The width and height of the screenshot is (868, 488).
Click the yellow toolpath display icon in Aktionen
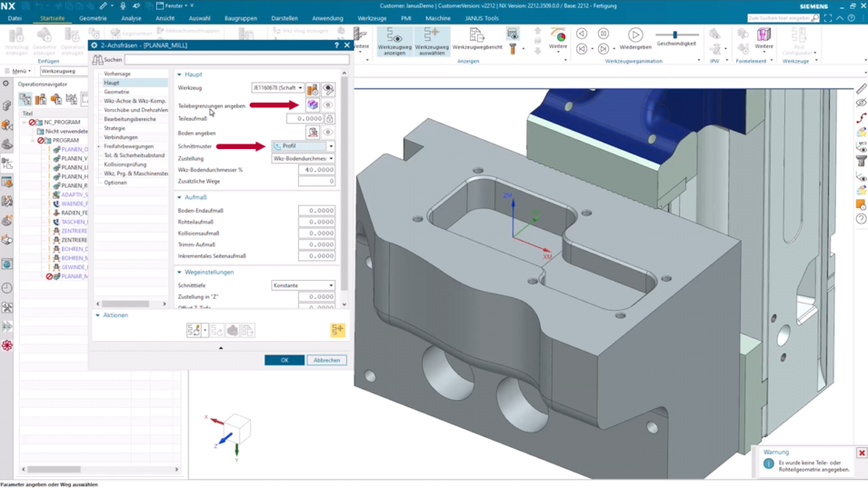(x=338, y=330)
